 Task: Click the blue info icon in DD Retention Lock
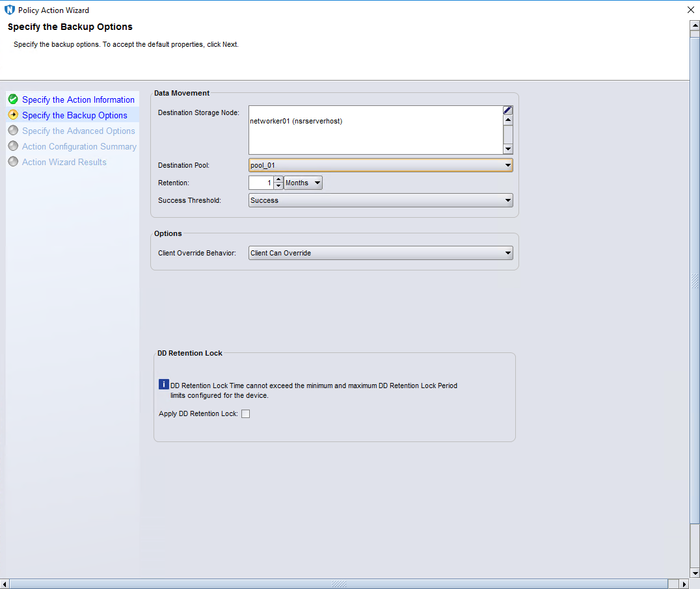[x=164, y=385]
